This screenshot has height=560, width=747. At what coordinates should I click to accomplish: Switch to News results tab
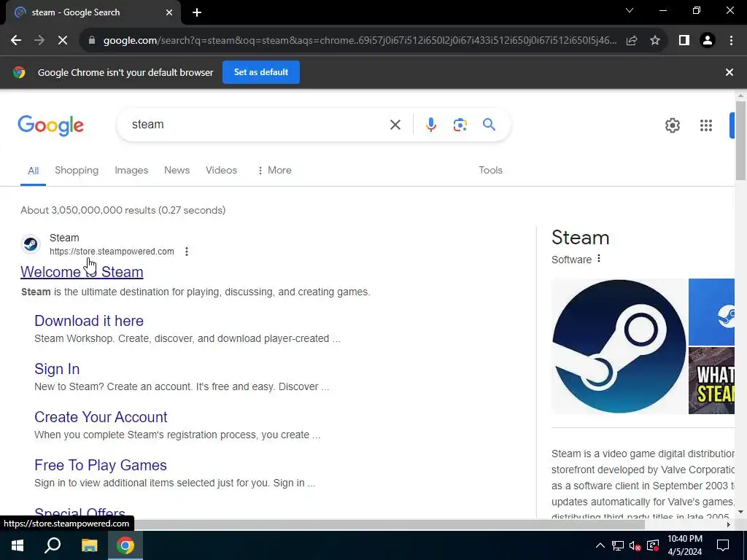pyautogui.click(x=177, y=171)
